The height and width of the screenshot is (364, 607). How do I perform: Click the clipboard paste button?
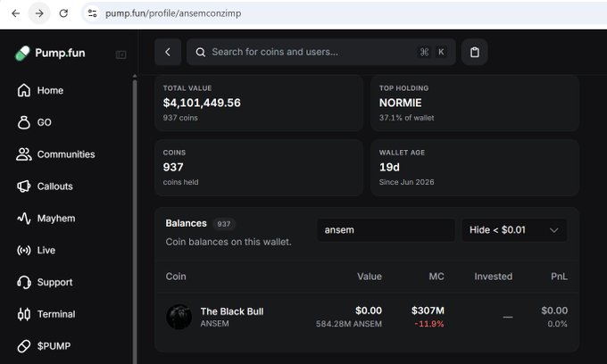click(x=474, y=52)
